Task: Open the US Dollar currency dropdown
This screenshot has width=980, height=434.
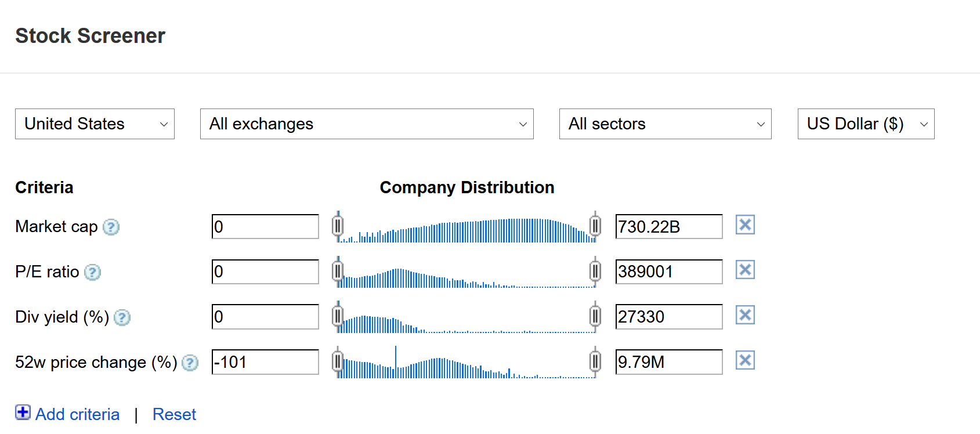Action: click(x=866, y=124)
